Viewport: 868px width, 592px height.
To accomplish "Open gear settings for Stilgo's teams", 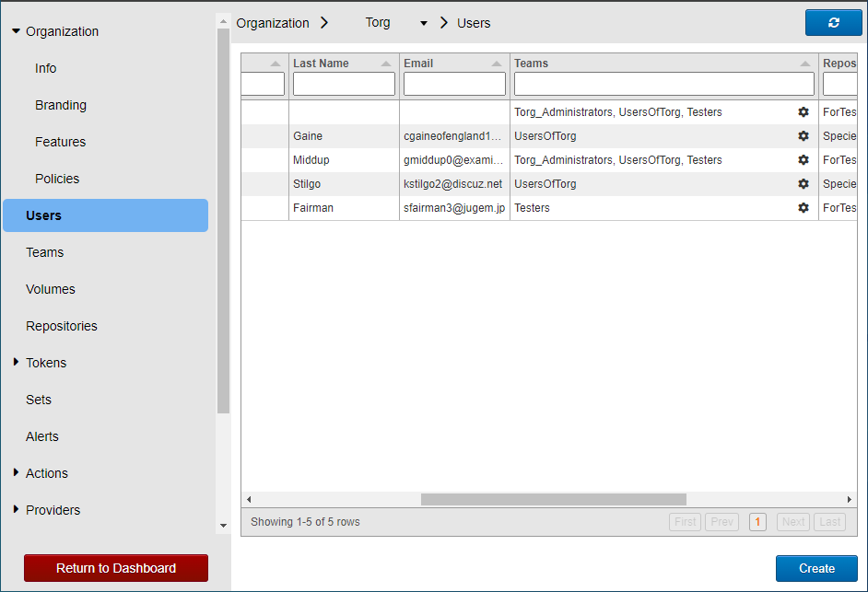I will pyautogui.click(x=803, y=183).
